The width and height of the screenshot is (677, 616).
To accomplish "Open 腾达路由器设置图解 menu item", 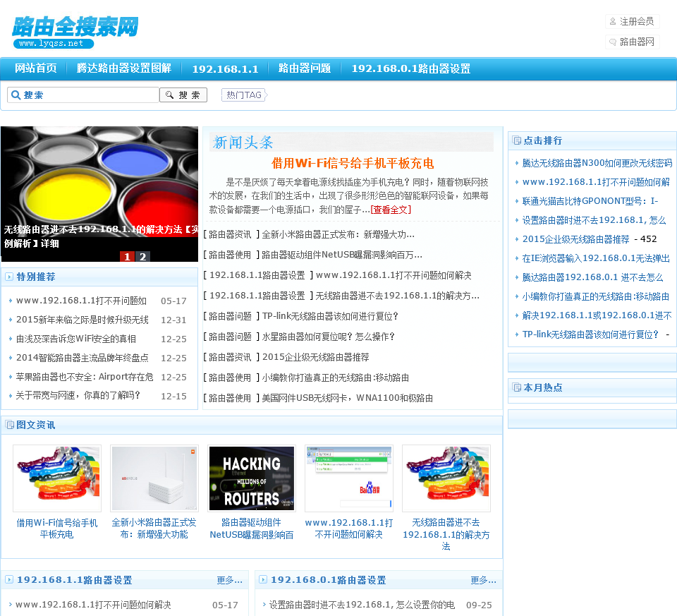I will [x=124, y=68].
